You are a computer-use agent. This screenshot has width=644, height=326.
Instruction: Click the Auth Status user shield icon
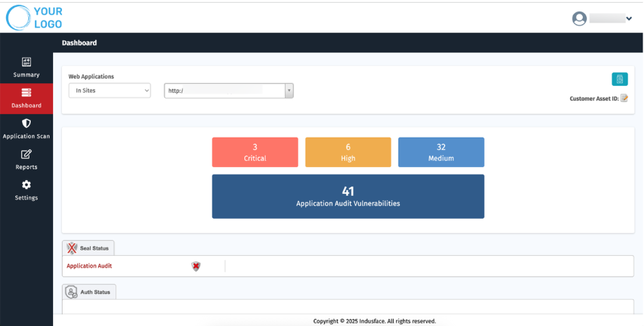[72, 292]
